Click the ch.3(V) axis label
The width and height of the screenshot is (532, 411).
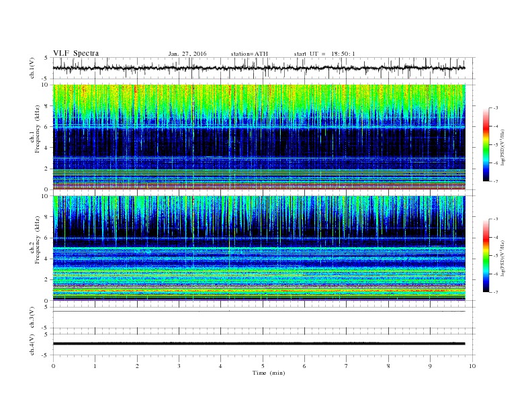point(33,318)
